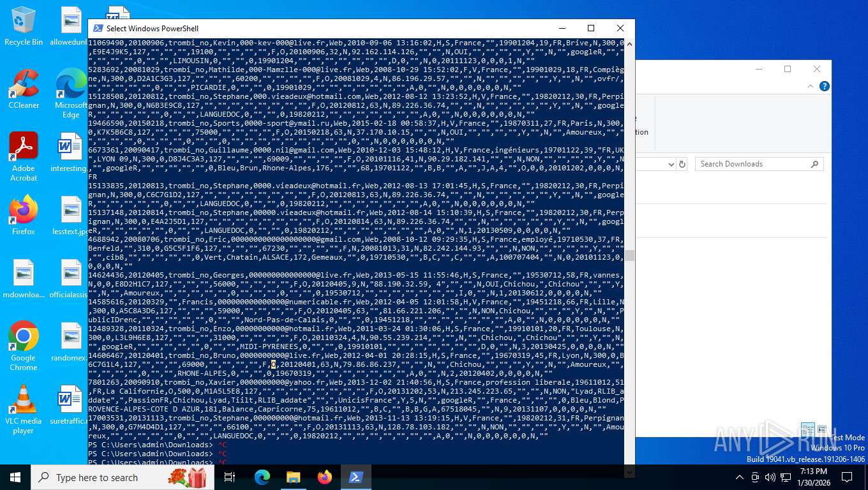Select the mdownloa image file on the desktop
Viewport: 868px width, 490px height.
[x=24, y=278]
